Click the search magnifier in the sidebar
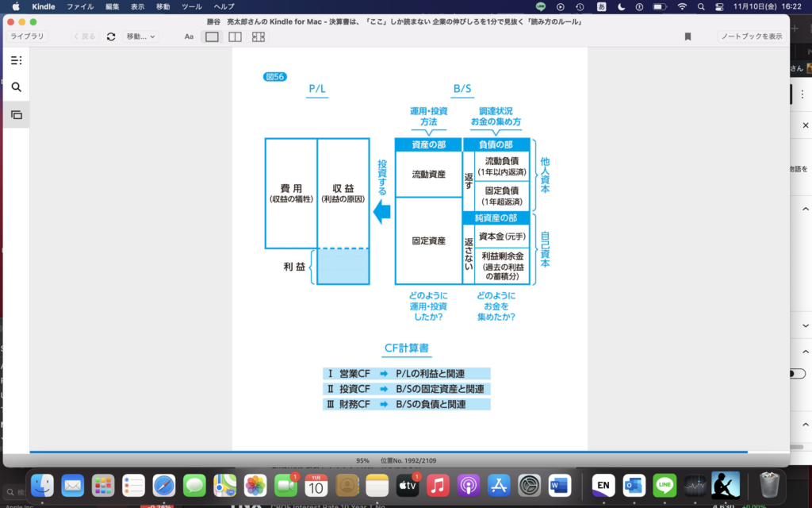 (16, 87)
